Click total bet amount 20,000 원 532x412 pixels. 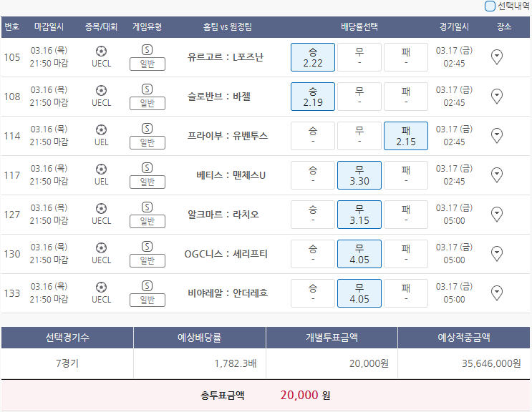pos(305,395)
